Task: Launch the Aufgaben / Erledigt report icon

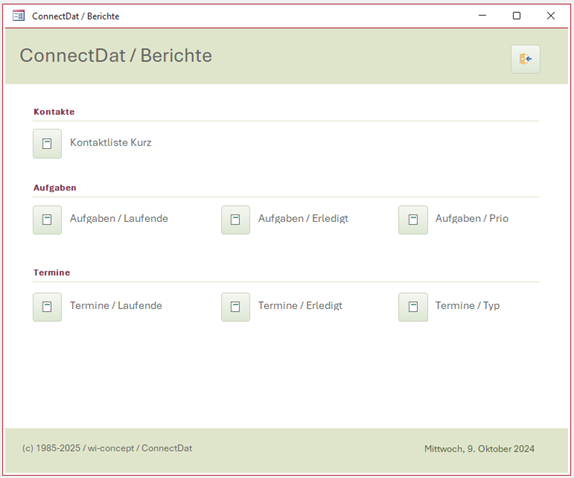Action: coord(235,220)
